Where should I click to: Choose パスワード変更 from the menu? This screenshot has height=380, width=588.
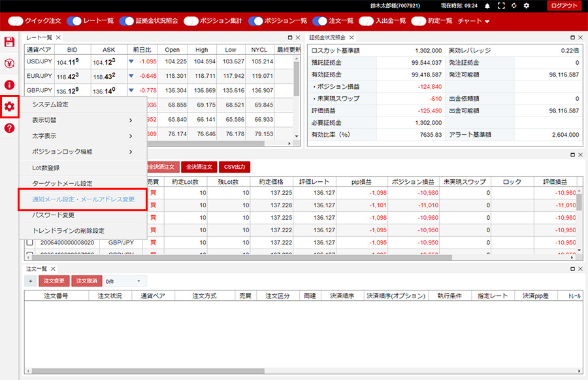coord(83,215)
